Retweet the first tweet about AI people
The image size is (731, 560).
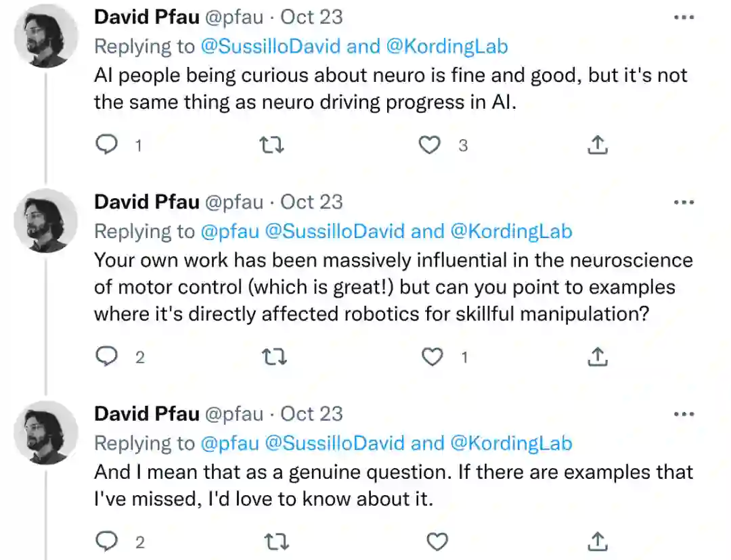(x=272, y=145)
